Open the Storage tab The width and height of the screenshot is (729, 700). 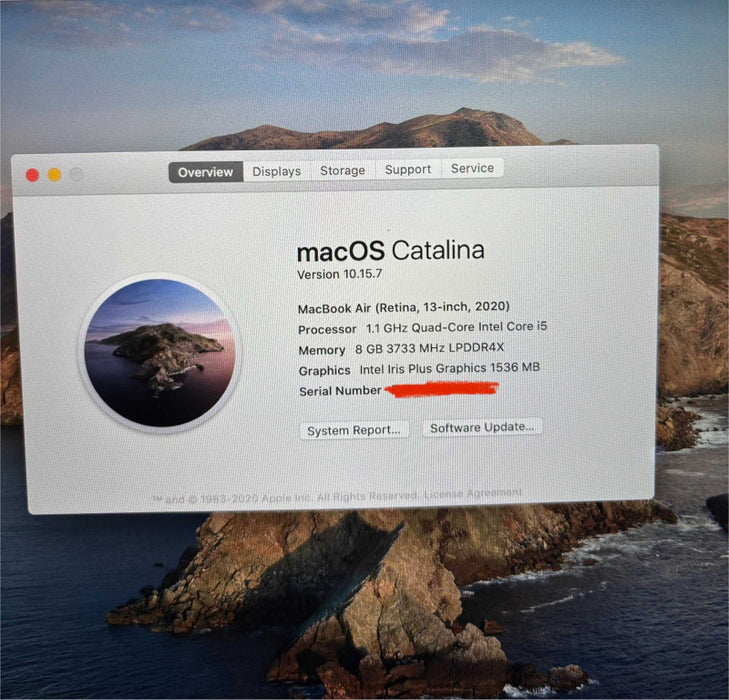point(343,171)
